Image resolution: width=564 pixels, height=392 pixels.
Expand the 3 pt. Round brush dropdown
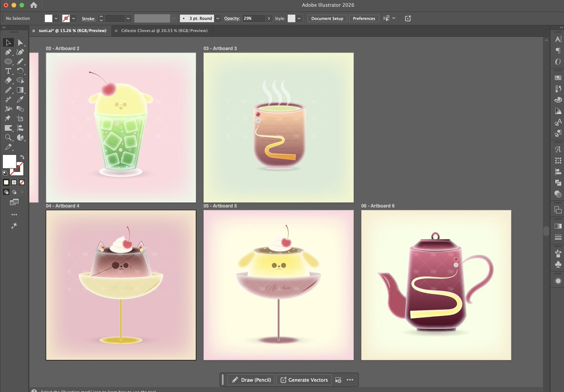pyautogui.click(x=218, y=18)
